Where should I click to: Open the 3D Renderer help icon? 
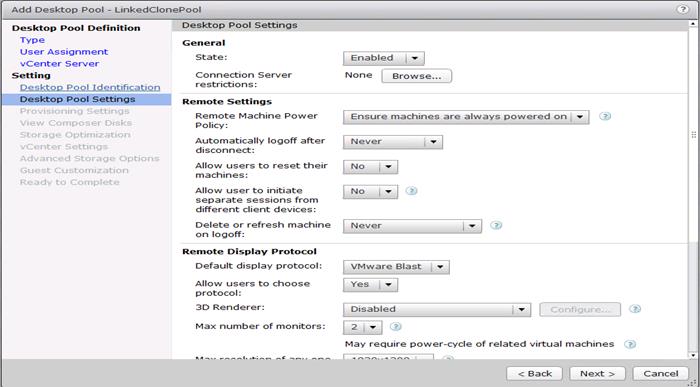(x=635, y=309)
